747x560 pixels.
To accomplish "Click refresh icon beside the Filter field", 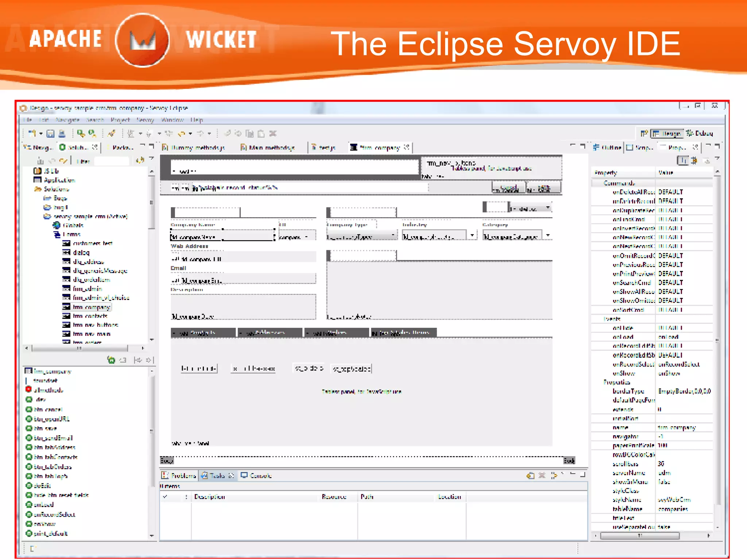I will click(x=139, y=160).
